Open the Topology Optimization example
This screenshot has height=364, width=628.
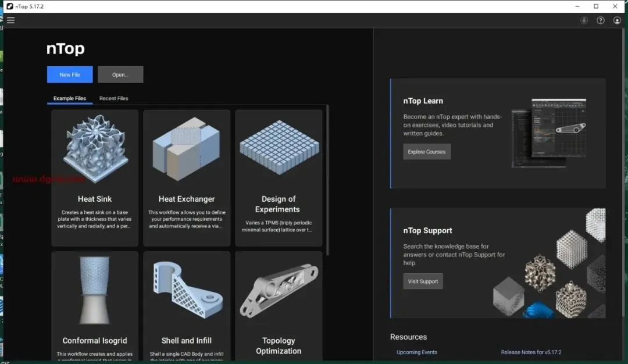(x=279, y=306)
